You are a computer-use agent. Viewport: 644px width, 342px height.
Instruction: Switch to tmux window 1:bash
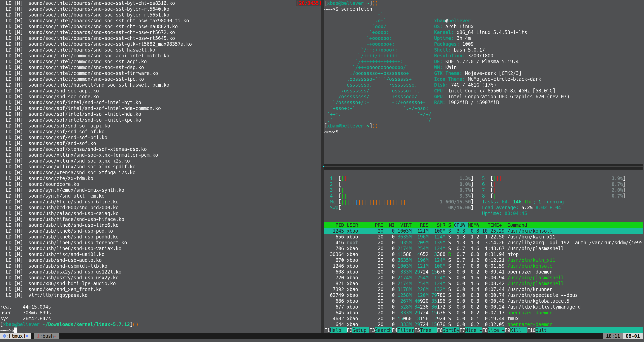pos(46,336)
